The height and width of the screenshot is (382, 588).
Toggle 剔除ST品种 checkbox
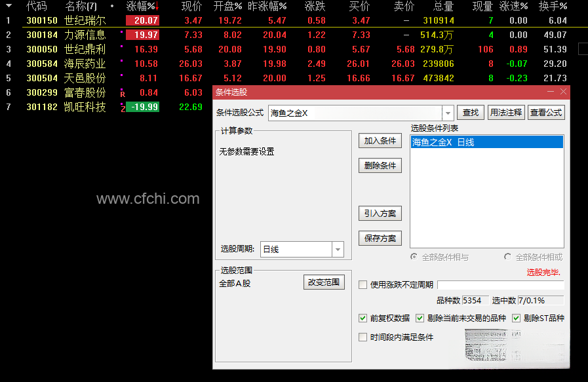(516, 318)
